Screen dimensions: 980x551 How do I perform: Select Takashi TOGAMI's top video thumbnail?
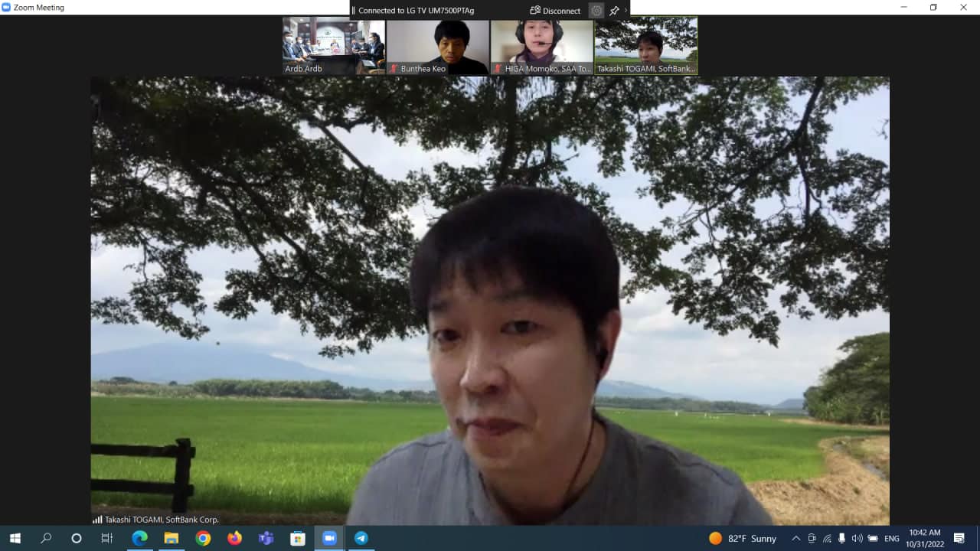click(646, 46)
